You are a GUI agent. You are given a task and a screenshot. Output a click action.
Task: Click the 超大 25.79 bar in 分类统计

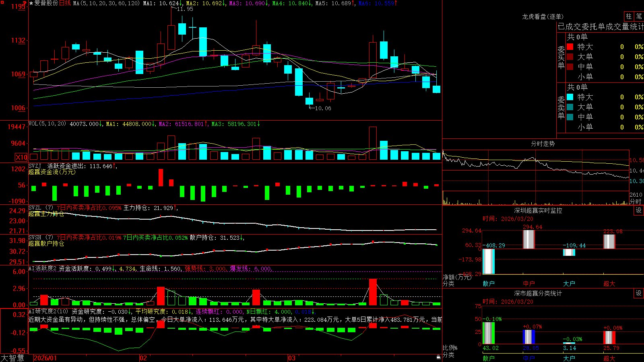609,337
